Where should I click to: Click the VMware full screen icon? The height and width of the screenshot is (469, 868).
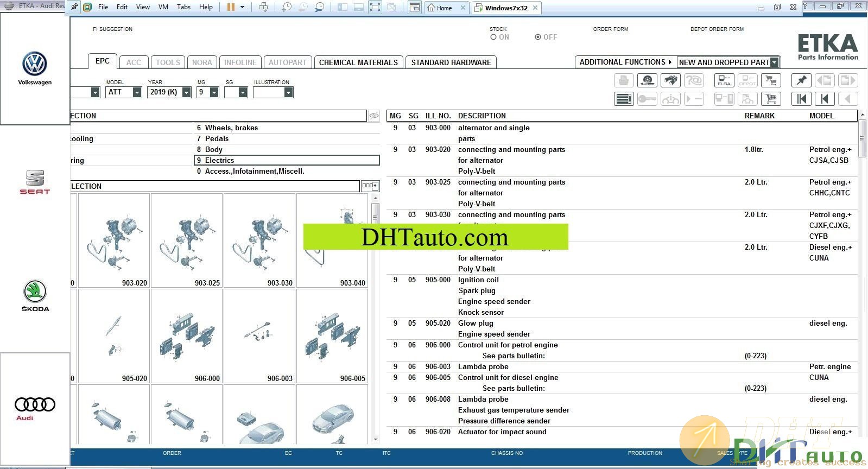click(375, 7)
